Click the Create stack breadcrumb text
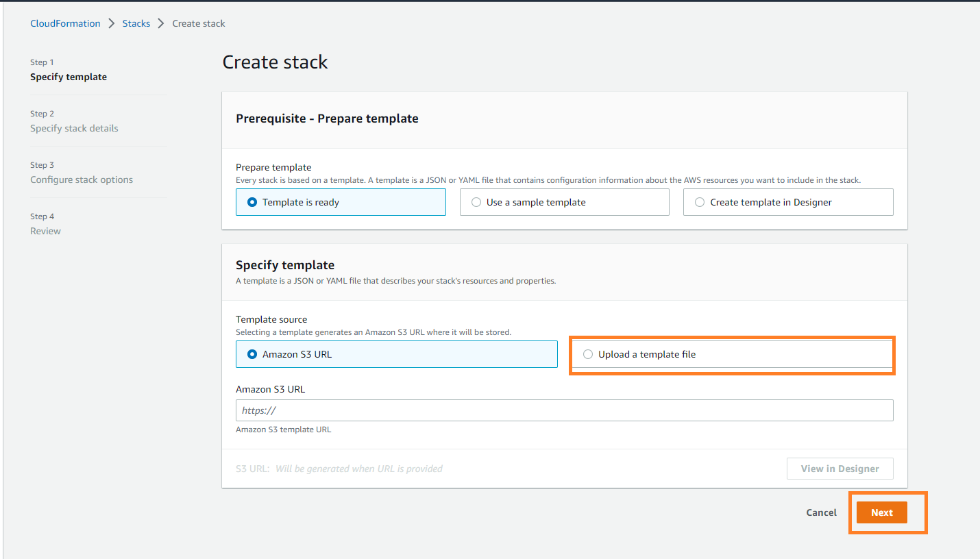980x559 pixels. tap(199, 23)
